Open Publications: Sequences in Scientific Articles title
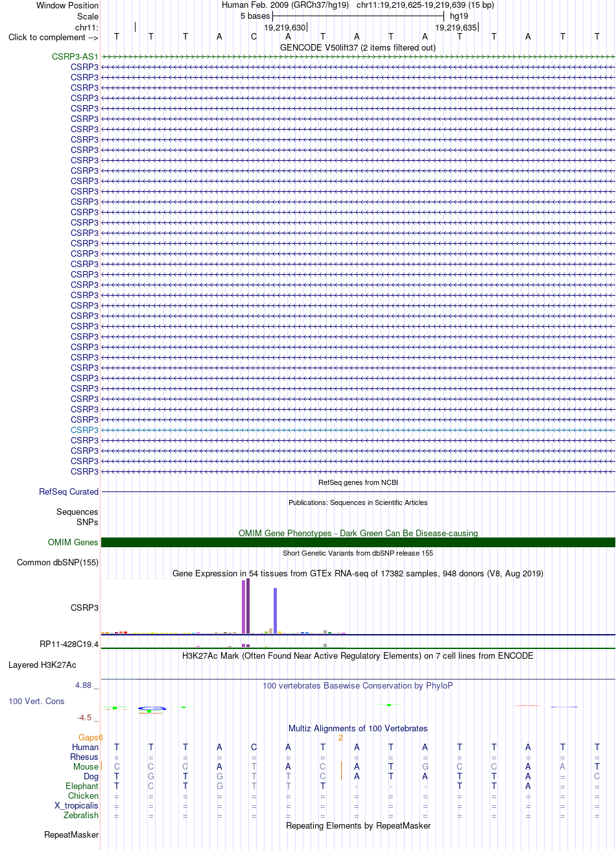This screenshot has width=616, height=850. coord(358,502)
